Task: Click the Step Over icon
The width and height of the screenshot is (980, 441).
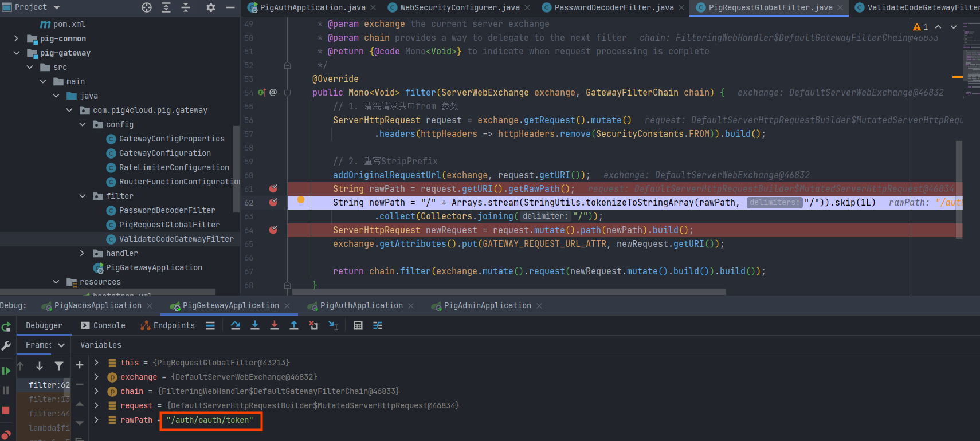Action: (236, 325)
